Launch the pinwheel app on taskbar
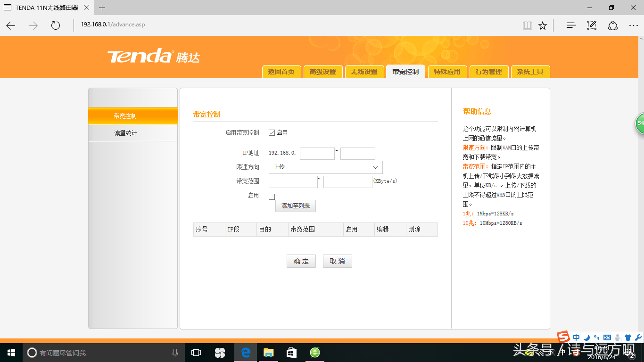 point(220,353)
